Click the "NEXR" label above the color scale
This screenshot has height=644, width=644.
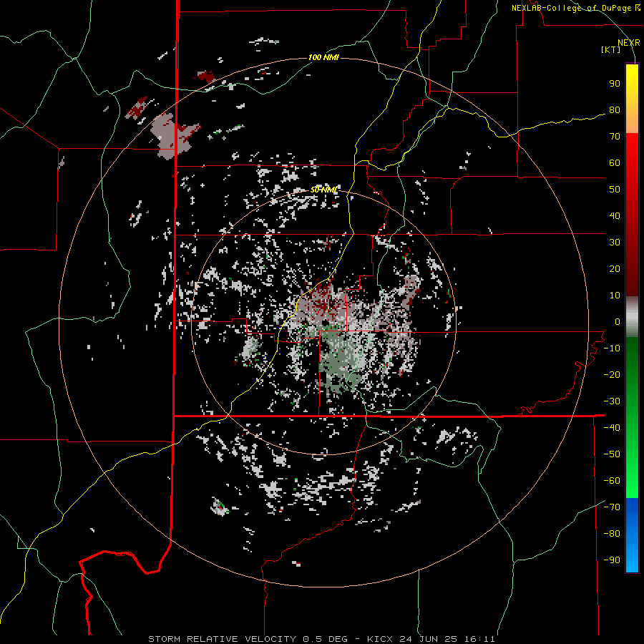(x=628, y=43)
